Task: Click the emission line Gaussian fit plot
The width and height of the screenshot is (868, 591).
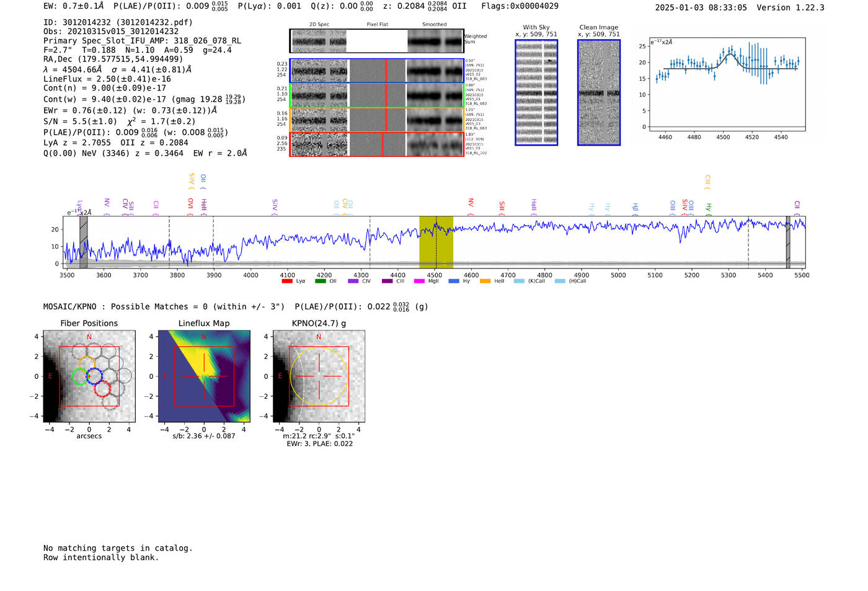Action: [727, 84]
